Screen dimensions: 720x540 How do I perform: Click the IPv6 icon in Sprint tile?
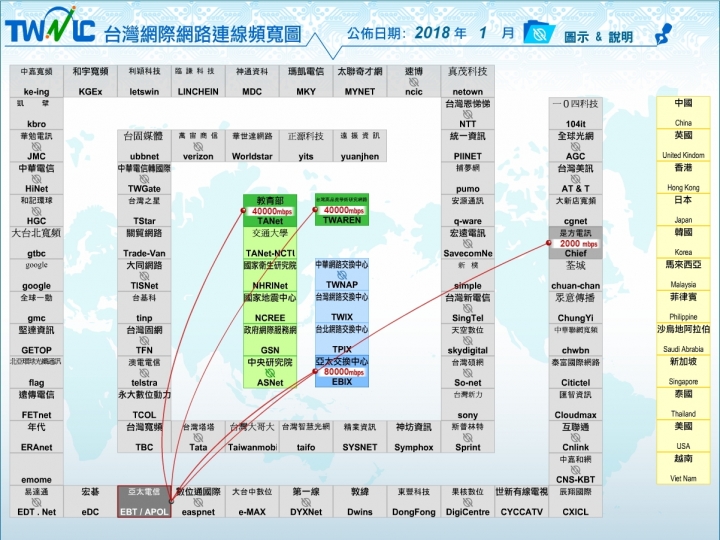click(x=467, y=437)
